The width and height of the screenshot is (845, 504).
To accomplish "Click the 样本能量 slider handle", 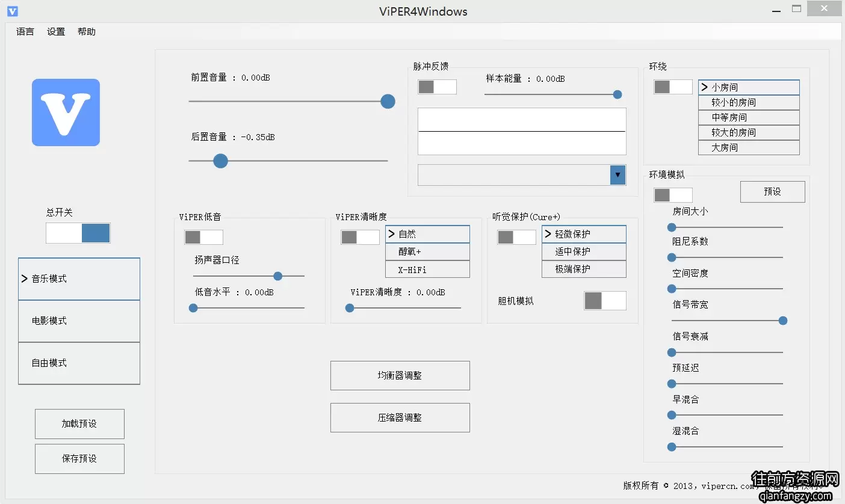I will tap(617, 94).
